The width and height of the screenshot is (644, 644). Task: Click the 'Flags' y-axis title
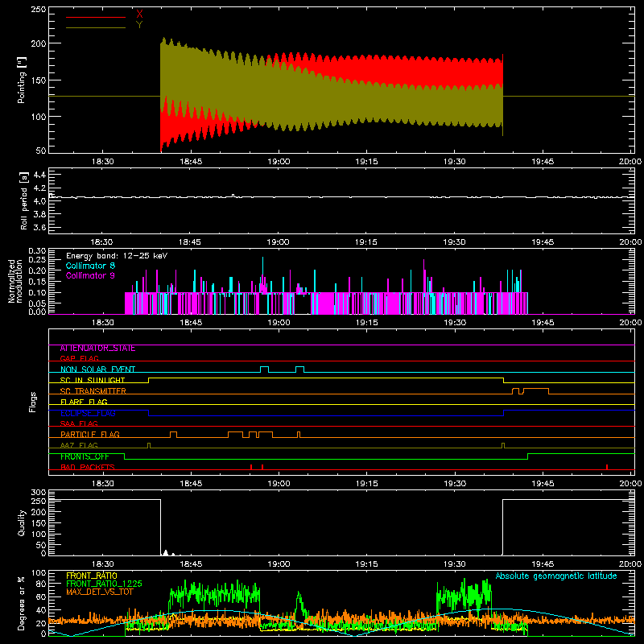click(33, 402)
